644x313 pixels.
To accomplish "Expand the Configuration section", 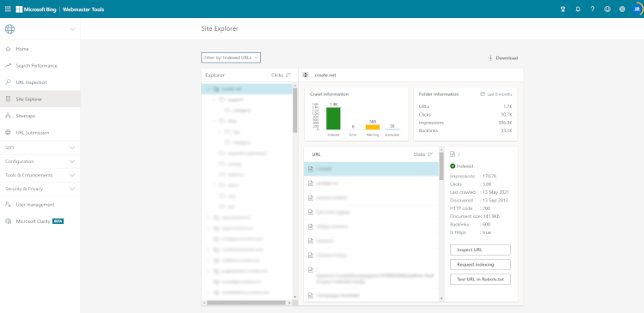I will click(40, 161).
